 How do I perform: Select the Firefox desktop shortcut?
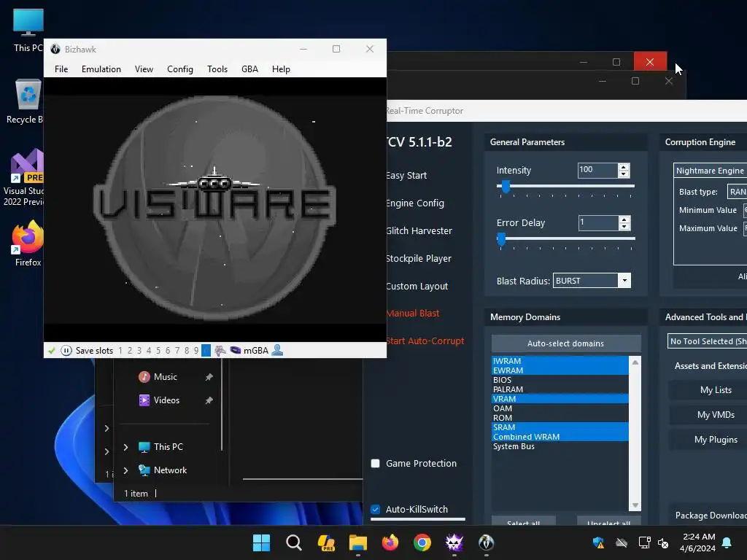click(x=27, y=244)
